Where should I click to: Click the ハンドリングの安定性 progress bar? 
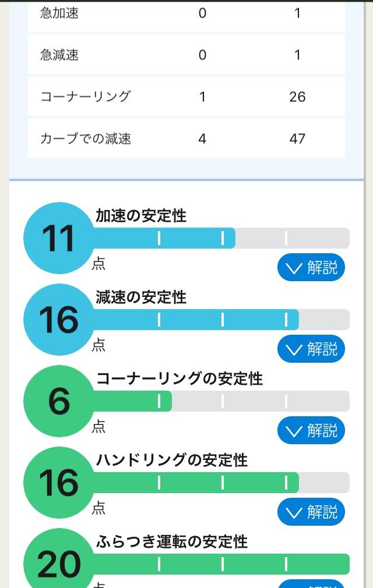coord(221,482)
